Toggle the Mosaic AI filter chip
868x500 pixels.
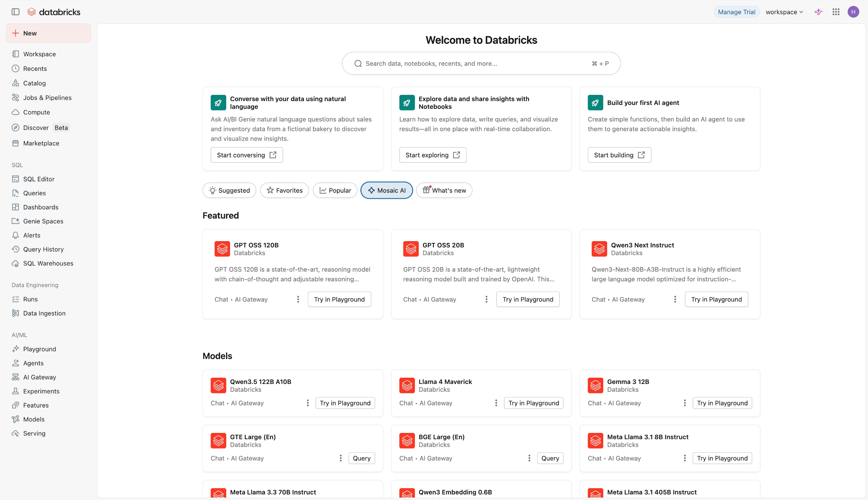[387, 190]
